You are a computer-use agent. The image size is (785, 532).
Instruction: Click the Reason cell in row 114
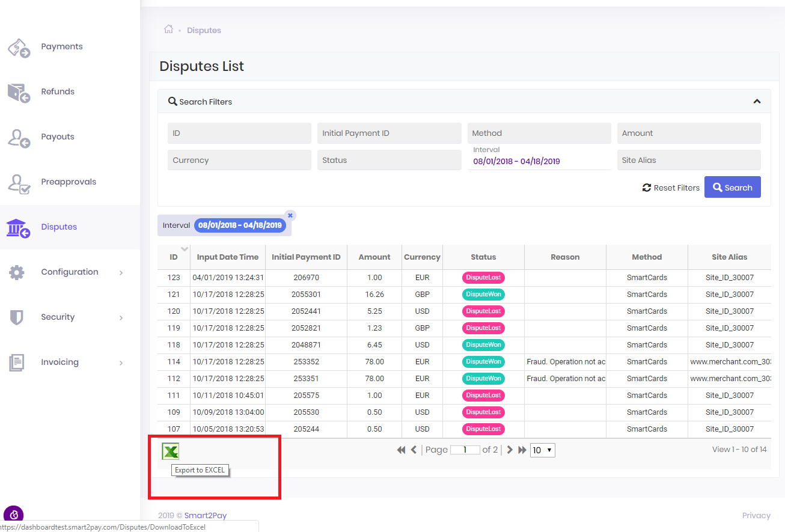[x=565, y=362]
